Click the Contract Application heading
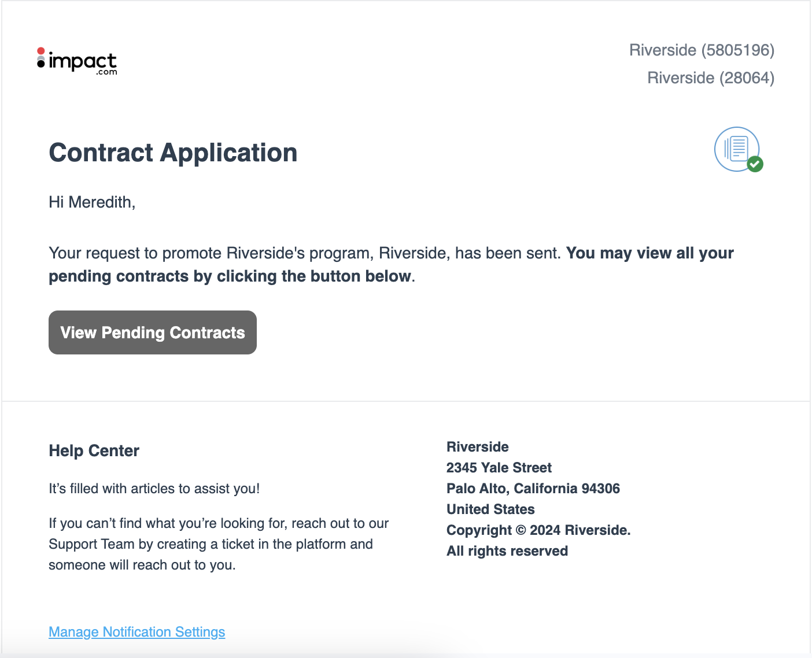The image size is (812, 658). point(173,153)
